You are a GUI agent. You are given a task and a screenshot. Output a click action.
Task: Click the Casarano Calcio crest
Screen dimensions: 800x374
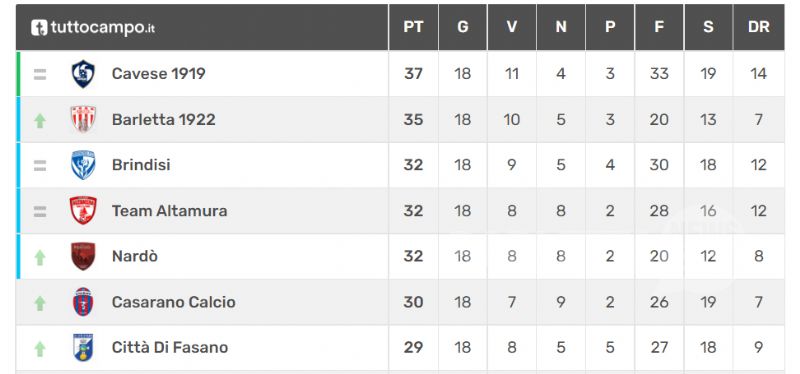tap(83, 302)
